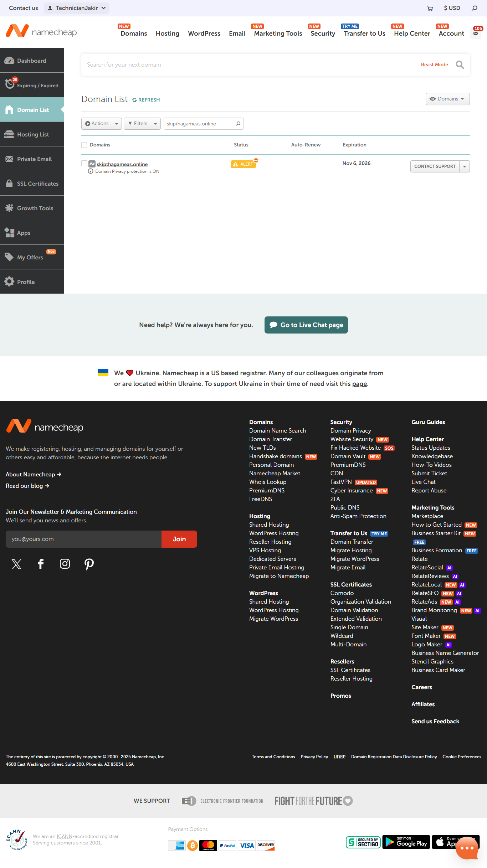Click the domain search magnifier icon
This screenshot has height=868, width=487.
point(460,65)
